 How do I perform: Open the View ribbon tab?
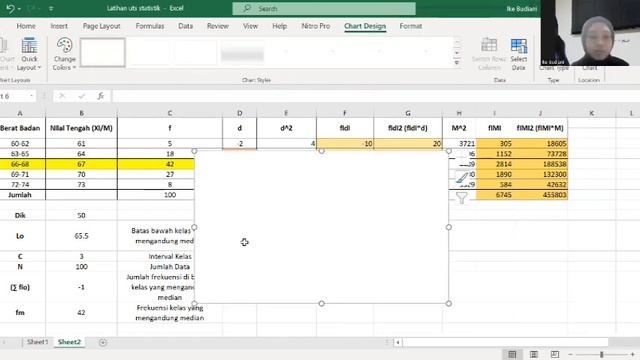[x=250, y=26]
